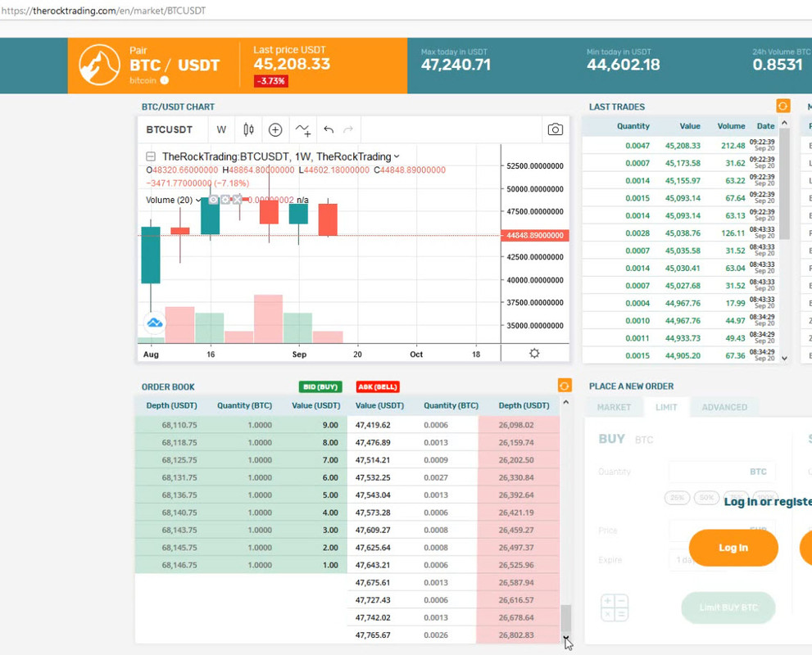
Task: Select last trade row with value 45,038.76
Action: coord(680,233)
